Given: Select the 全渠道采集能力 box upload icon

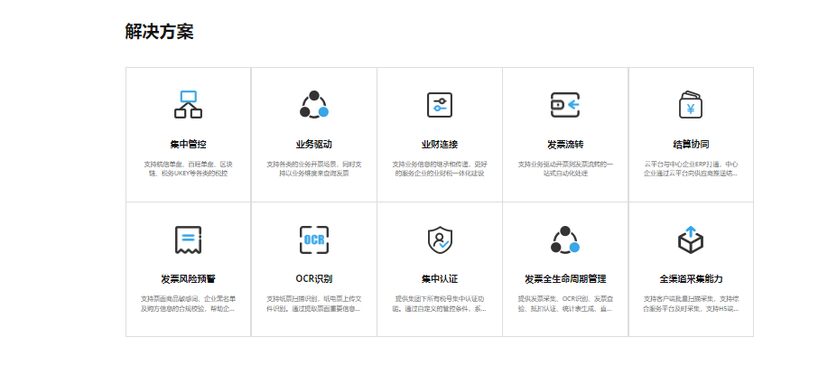Looking at the screenshot, I should pyautogui.click(x=691, y=240).
